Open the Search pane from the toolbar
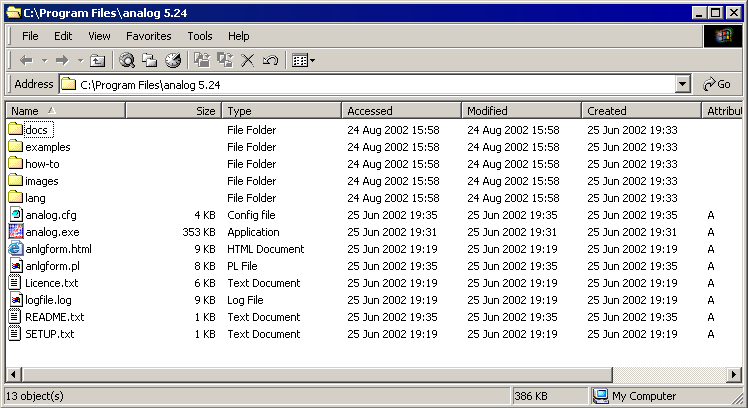 tap(127, 61)
